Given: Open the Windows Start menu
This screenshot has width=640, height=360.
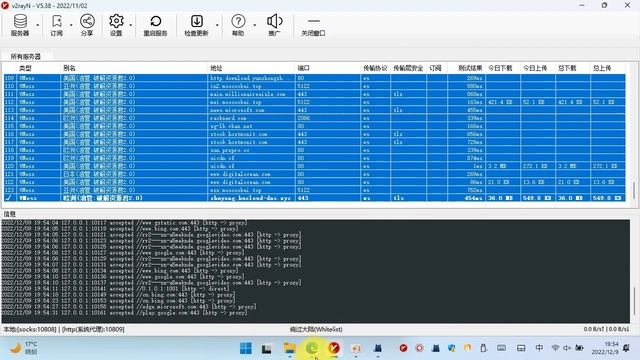Looking at the screenshot, I should tap(246, 348).
